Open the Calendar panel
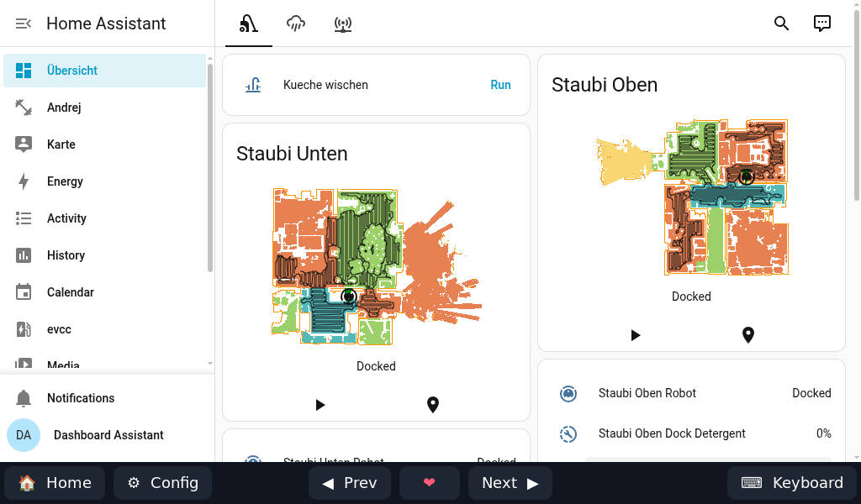This screenshot has height=504, width=861. click(x=104, y=292)
